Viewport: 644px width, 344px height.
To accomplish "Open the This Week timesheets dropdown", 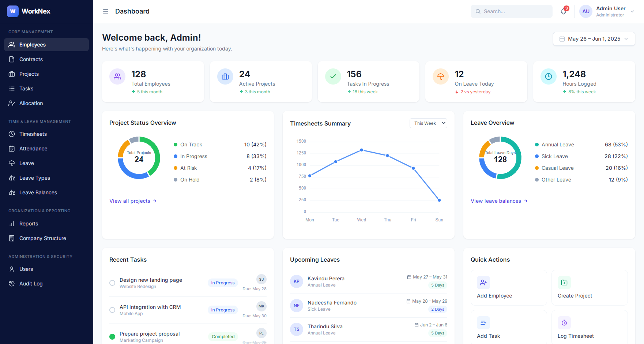I will click(428, 123).
